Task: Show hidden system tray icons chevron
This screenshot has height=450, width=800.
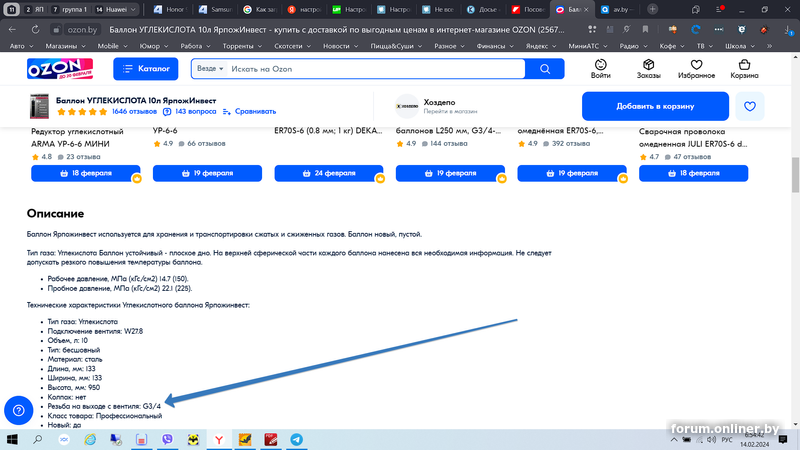Action: [x=674, y=440]
